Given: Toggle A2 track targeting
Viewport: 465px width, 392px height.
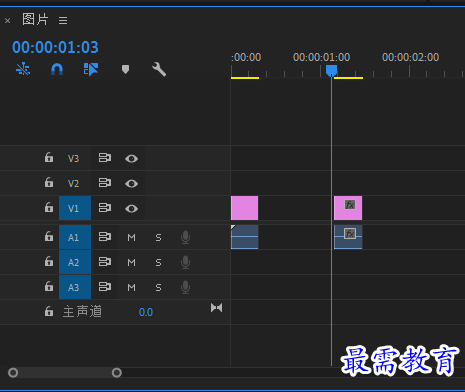Looking at the screenshot, I should click(x=75, y=262).
